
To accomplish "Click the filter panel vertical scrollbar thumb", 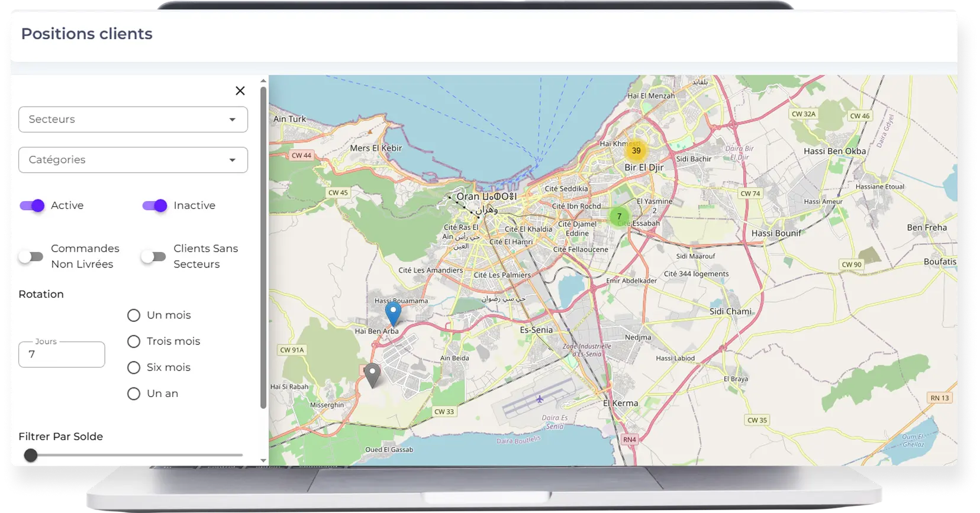I will pos(263,247).
